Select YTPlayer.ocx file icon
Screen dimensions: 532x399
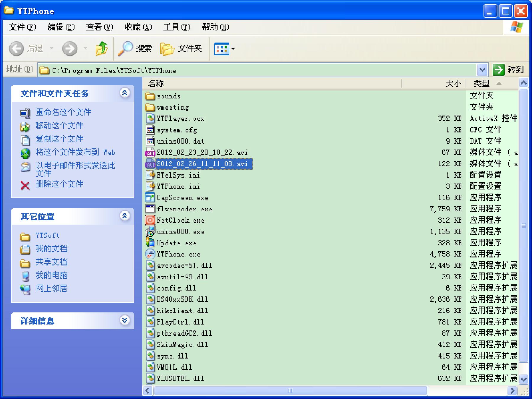click(150, 119)
